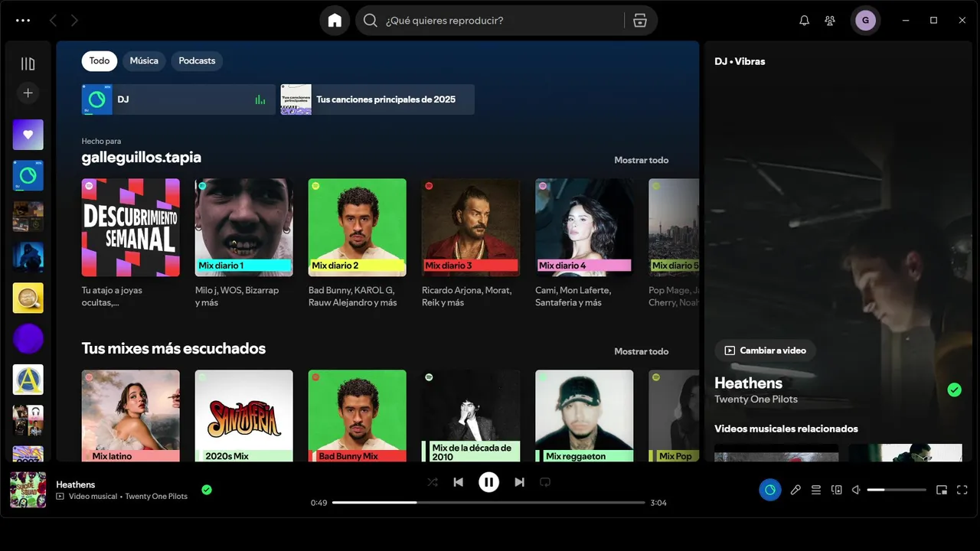Image resolution: width=980 pixels, height=551 pixels.
Task: Click Cambiar a video button
Action: pos(765,350)
